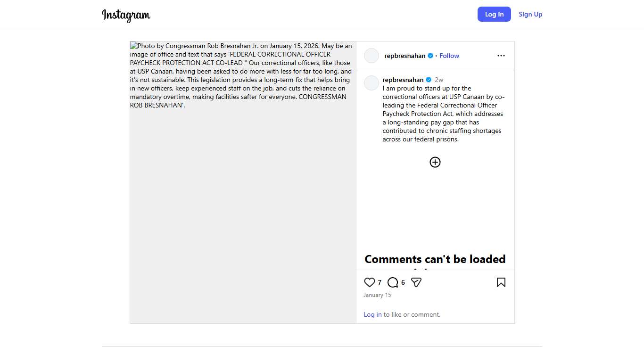The width and height of the screenshot is (644, 362).
Task: Open the comment bubble icon
Action: pos(393,282)
